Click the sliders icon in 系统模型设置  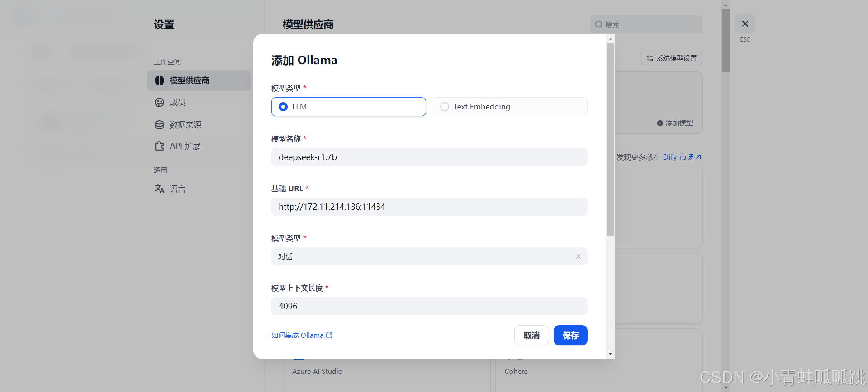(650, 58)
